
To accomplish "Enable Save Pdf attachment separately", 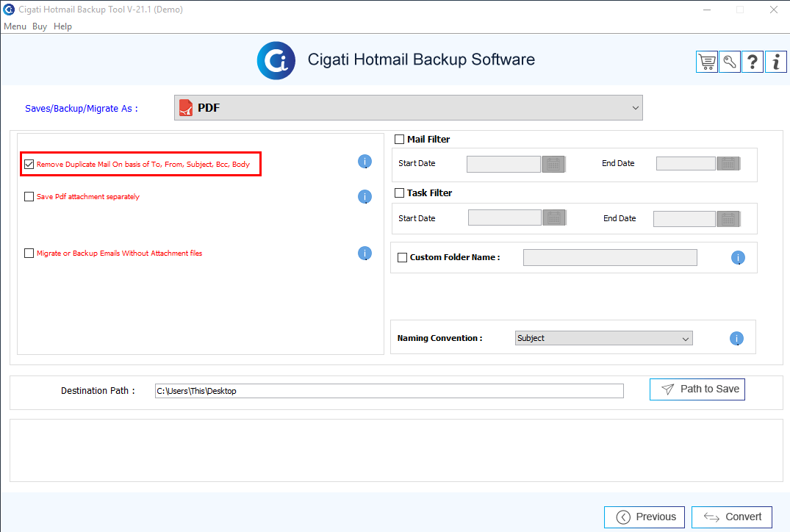I will pyautogui.click(x=29, y=196).
